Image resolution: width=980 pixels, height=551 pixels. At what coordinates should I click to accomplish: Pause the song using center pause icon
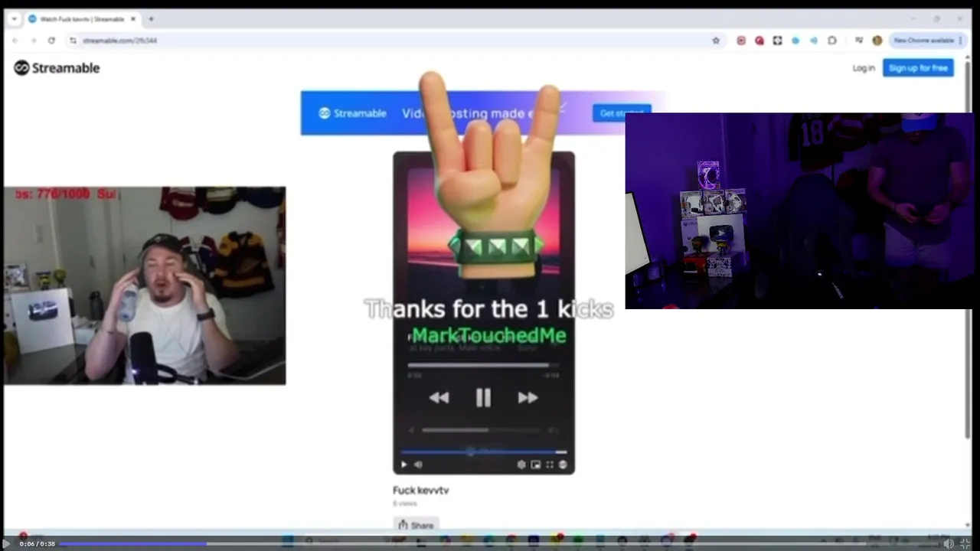click(x=483, y=397)
